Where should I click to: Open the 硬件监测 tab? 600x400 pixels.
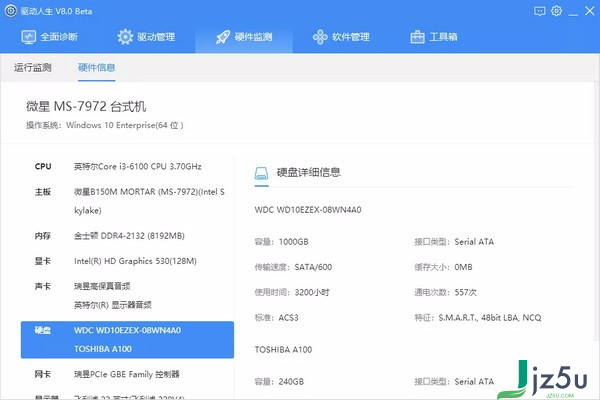pyautogui.click(x=244, y=37)
